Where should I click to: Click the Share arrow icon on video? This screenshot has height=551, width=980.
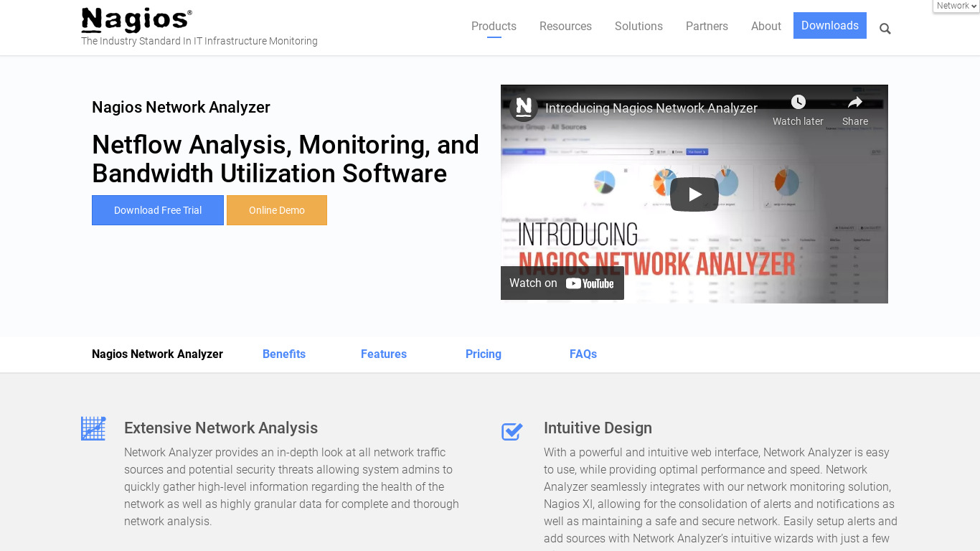pyautogui.click(x=855, y=102)
